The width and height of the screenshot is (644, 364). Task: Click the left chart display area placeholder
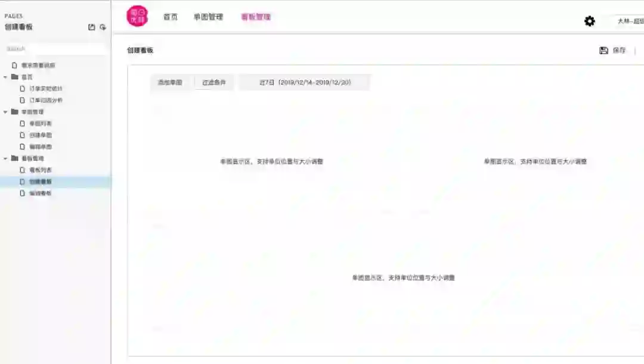(x=271, y=161)
